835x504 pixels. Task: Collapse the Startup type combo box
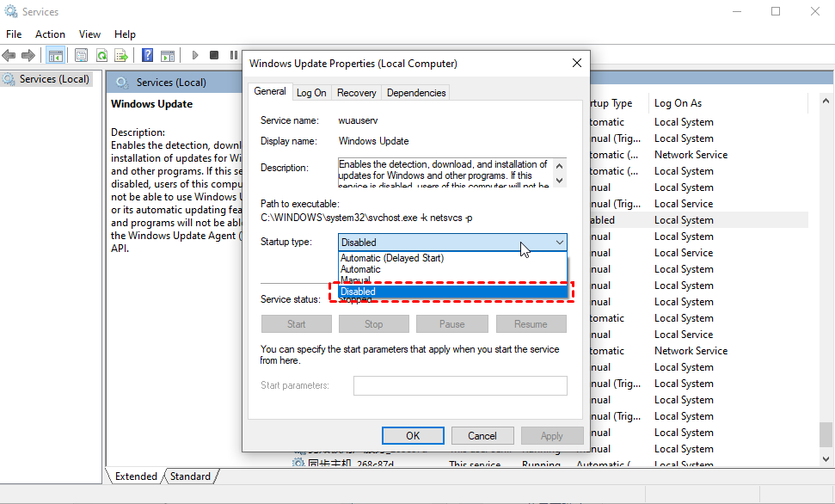point(559,243)
